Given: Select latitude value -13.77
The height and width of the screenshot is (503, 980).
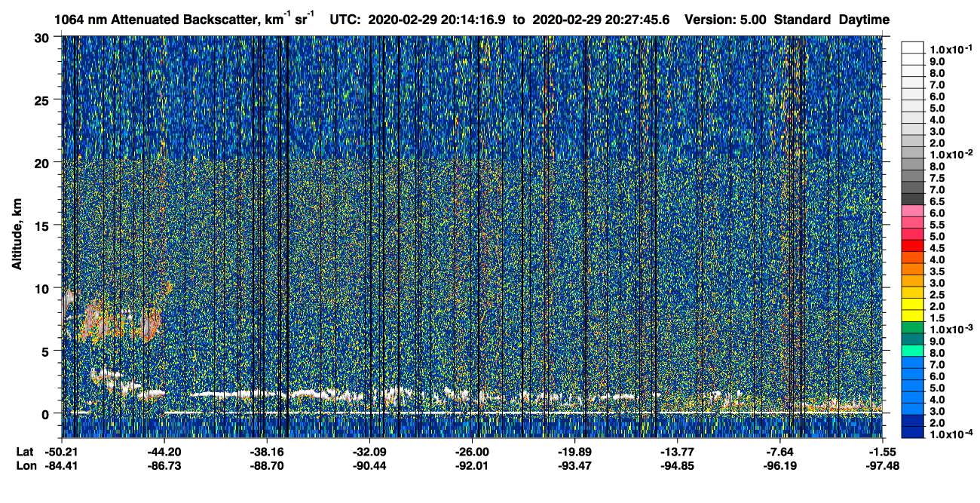Looking at the screenshot, I should pyautogui.click(x=677, y=452).
